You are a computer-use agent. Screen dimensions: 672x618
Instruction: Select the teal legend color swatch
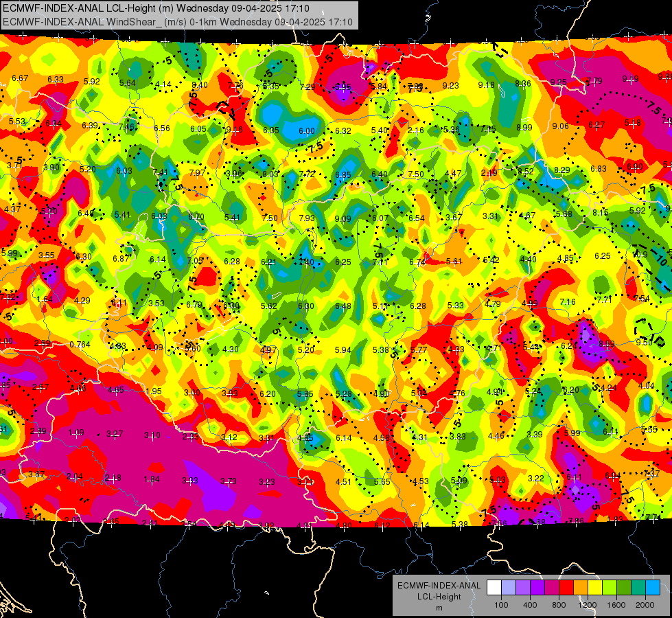click(638, 588)
